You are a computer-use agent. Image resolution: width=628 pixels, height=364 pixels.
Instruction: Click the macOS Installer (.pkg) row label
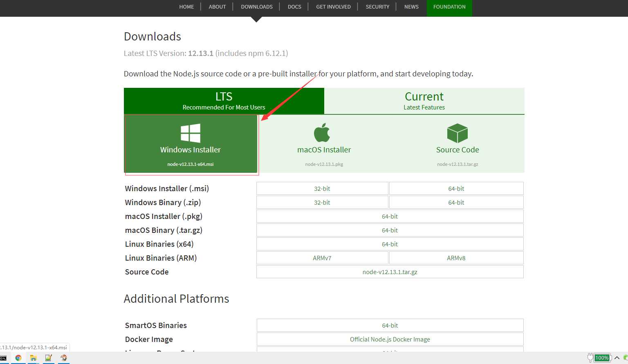[164, 216]
